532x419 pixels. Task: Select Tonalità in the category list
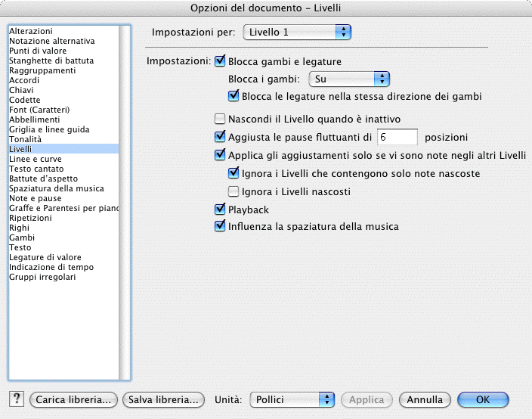coord(25,139)
